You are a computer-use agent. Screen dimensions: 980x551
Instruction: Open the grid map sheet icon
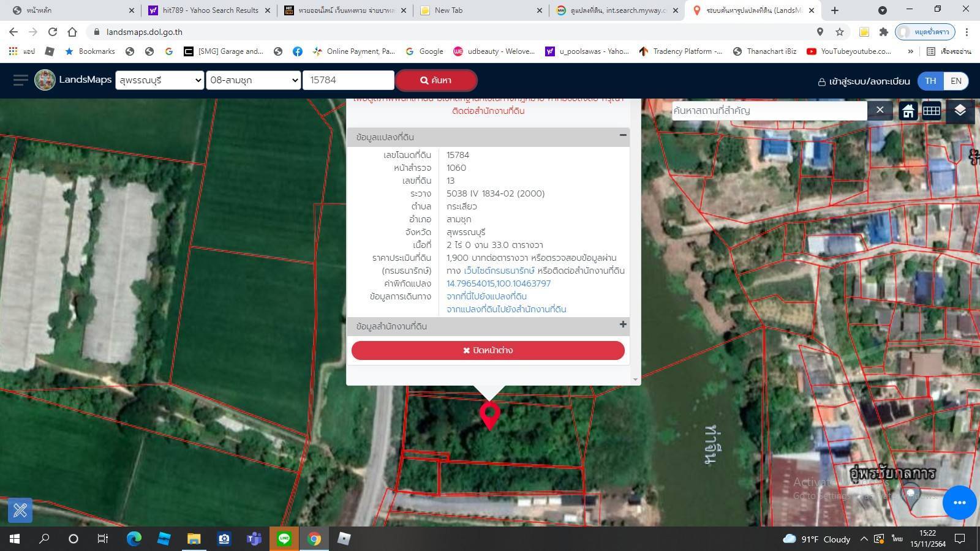[932, 111]
